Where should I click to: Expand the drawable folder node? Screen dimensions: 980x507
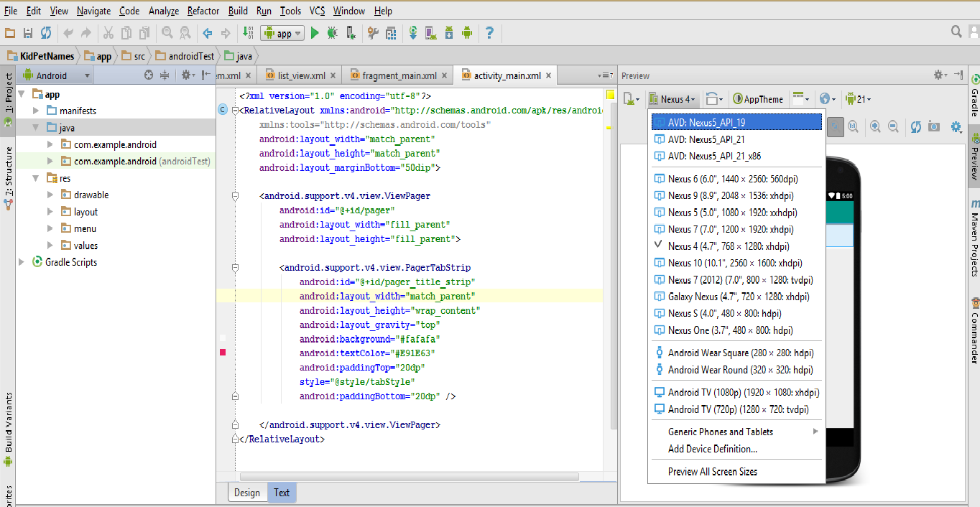pos(50,195)
